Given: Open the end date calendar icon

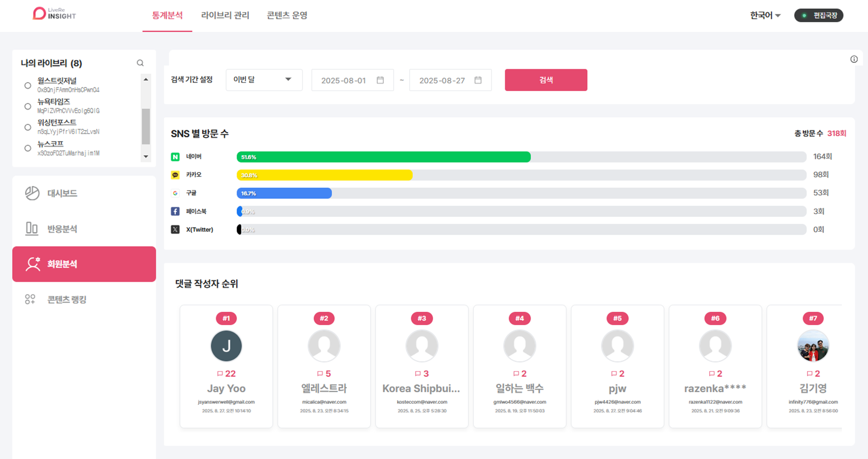Looking at the screenshot, I should pyautogui.click(x=478, y=80).
